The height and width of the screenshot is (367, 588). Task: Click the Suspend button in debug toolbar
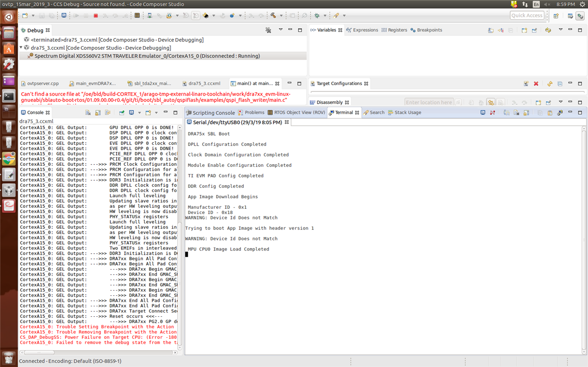pos(86,15)
